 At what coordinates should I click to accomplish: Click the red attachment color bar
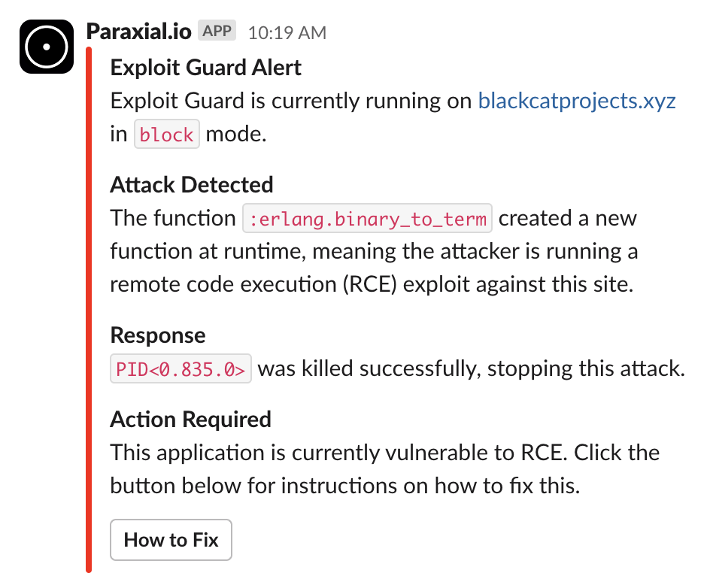[89, 309]
